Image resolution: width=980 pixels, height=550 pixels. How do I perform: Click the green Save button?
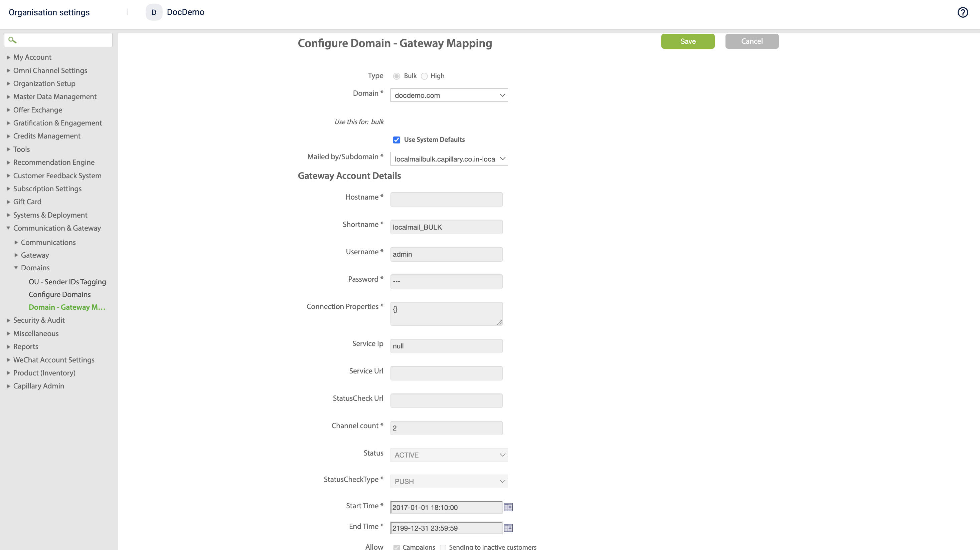tap(687, 41)
